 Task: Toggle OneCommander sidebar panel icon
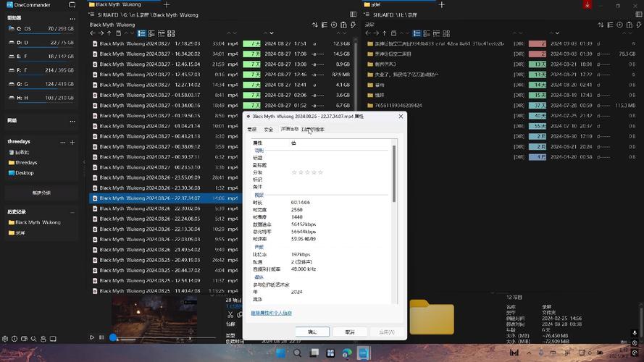pos(72,5)
